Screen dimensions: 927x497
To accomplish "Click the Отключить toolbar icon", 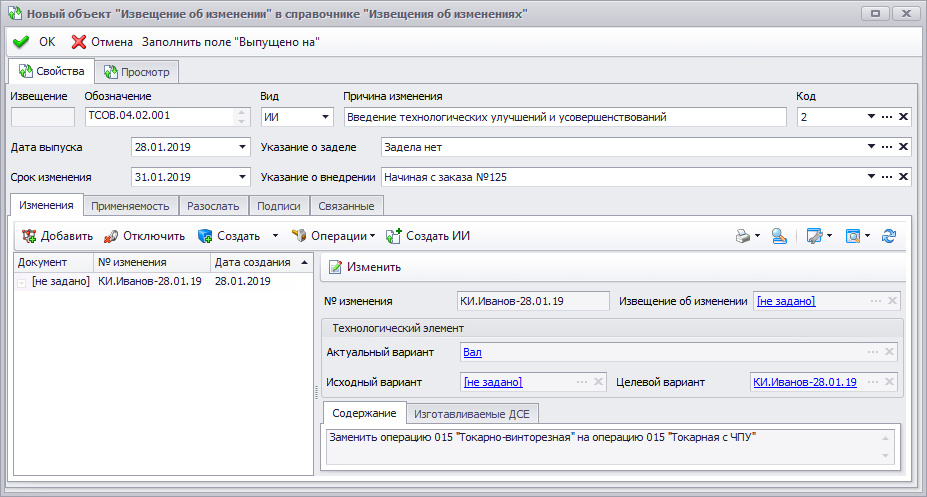I will tap(111, 236).
